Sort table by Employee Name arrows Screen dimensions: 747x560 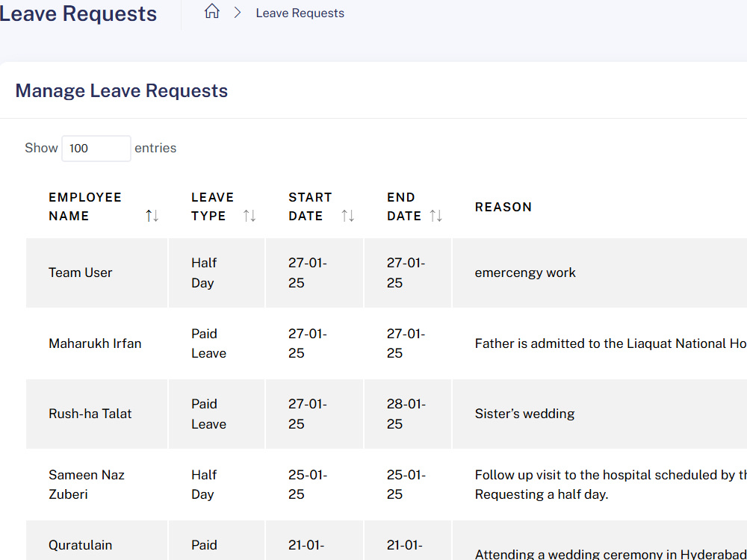point(152,216)
